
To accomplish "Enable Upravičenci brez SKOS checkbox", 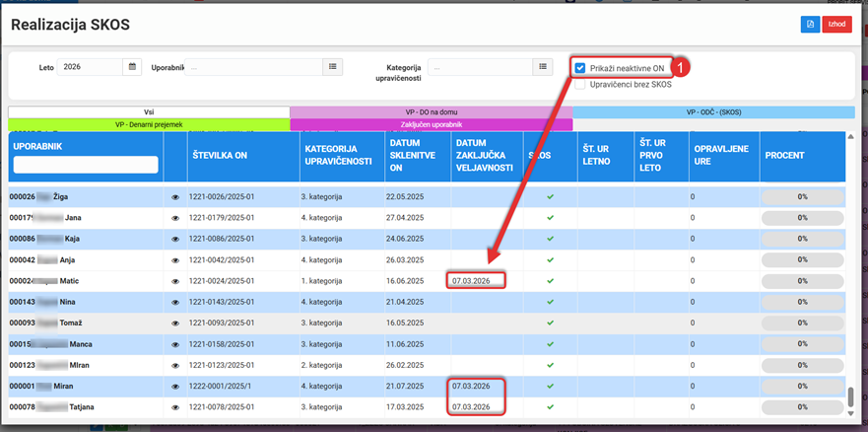I will click(580, 85).
